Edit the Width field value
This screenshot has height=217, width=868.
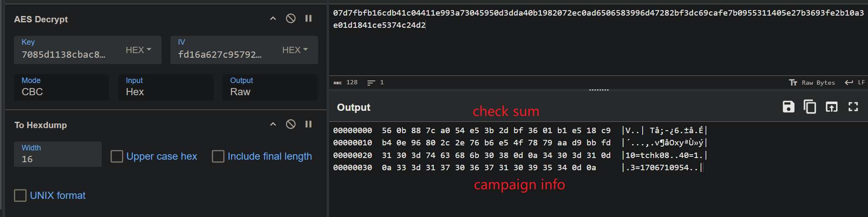coord(58,154)
